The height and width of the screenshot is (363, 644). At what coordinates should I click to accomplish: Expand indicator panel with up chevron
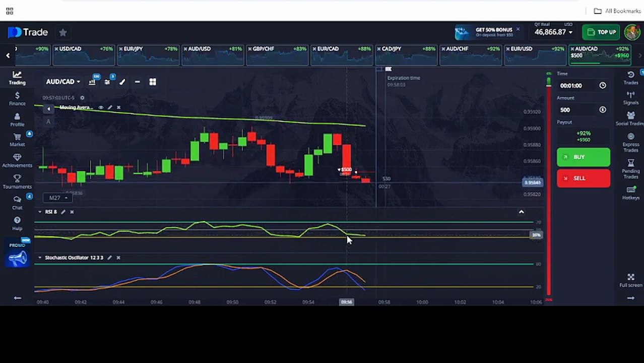[x=522, y=212]
